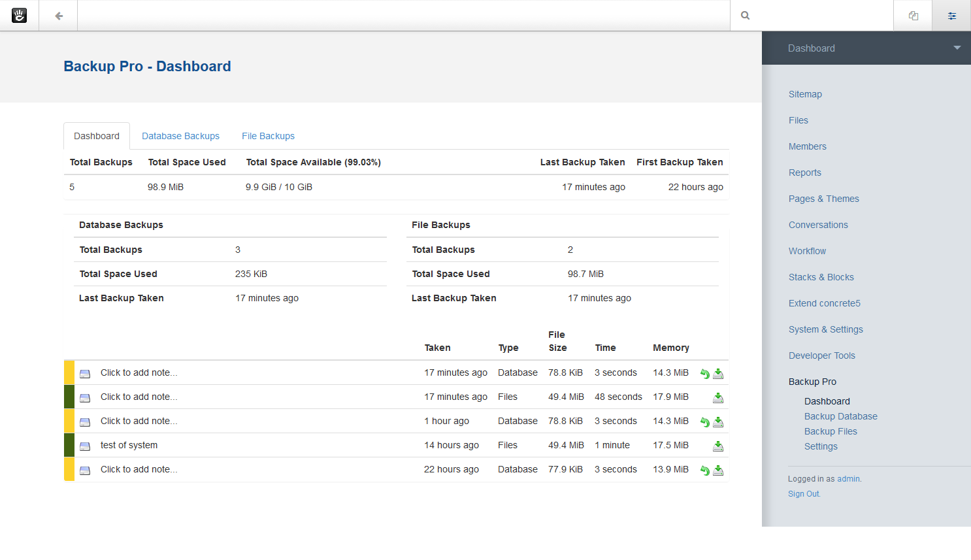
Task: Click Sign Out
Action: pyautogui.click(x=804, y=494)
